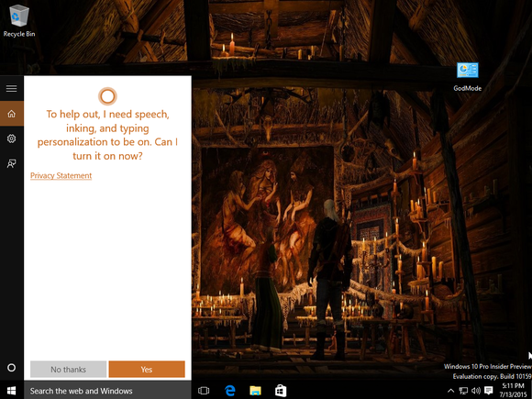The width and height of the screenshot is (532, 399).
Task: Open the GodMode desktop shortcut
Action: coord(467,77)
